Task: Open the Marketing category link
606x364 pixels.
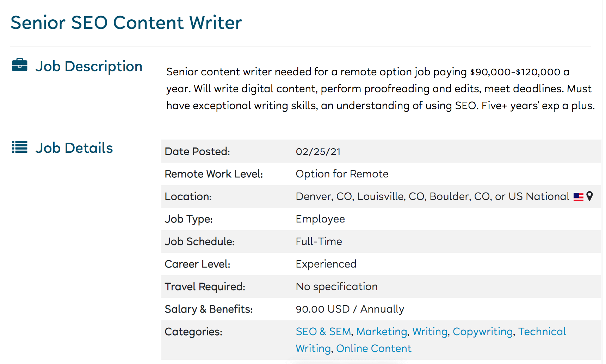Action: (x=382, y=332)
